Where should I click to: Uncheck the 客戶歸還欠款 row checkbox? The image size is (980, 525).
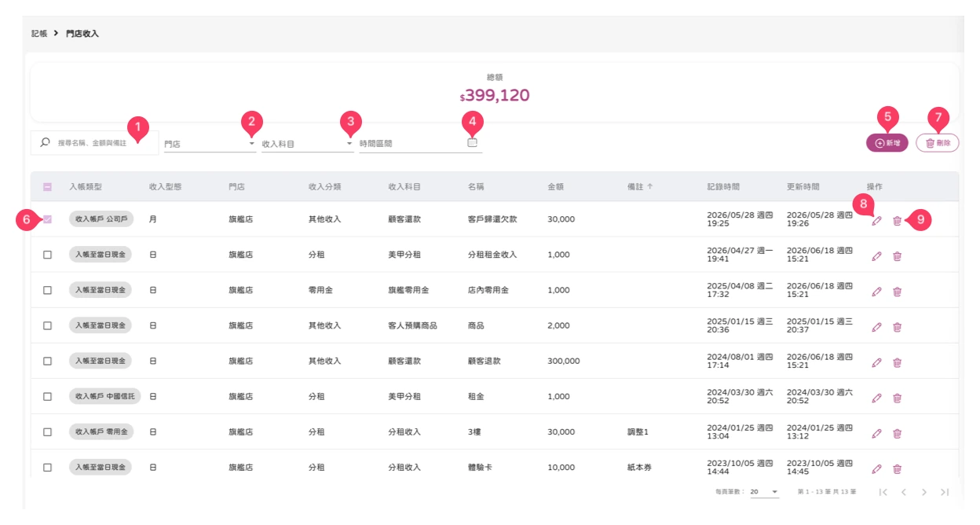[47, 219]
